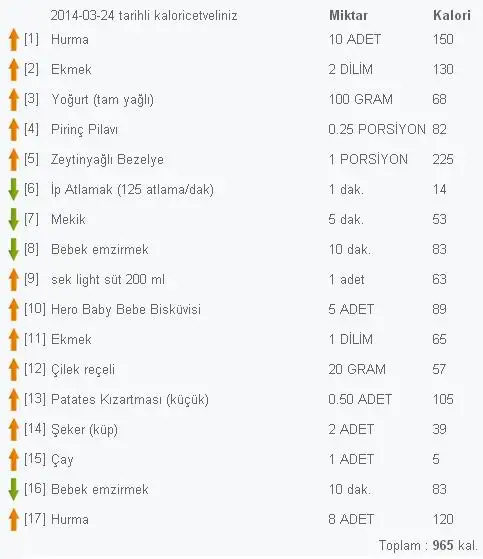Viewport: 483px width, 559px height.
Task: Click the Çilek reçeli item text
Action: (x=83, y=369)
